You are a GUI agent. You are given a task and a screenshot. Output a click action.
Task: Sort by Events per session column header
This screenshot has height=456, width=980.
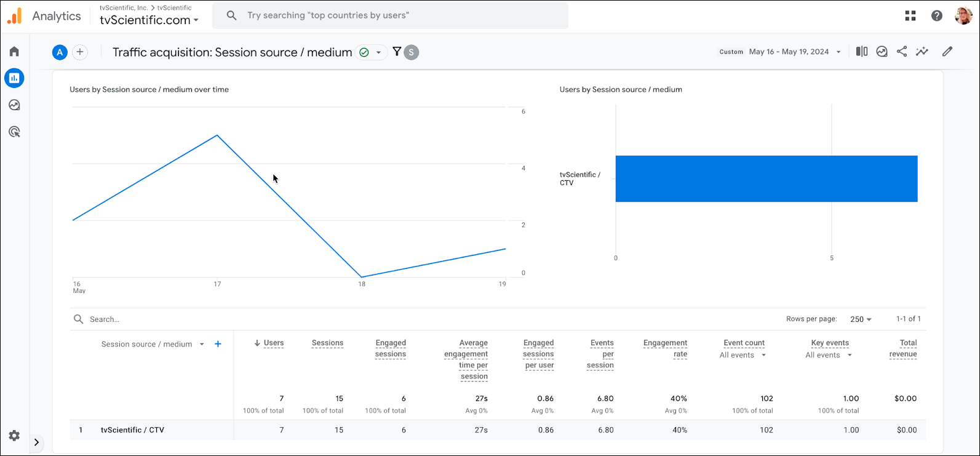[600, 354]
